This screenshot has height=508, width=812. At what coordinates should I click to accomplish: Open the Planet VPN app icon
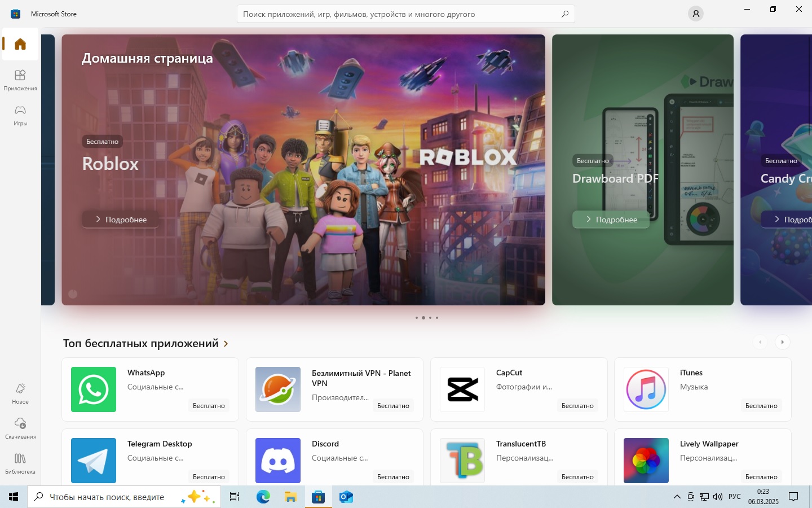tap(278, 389)
